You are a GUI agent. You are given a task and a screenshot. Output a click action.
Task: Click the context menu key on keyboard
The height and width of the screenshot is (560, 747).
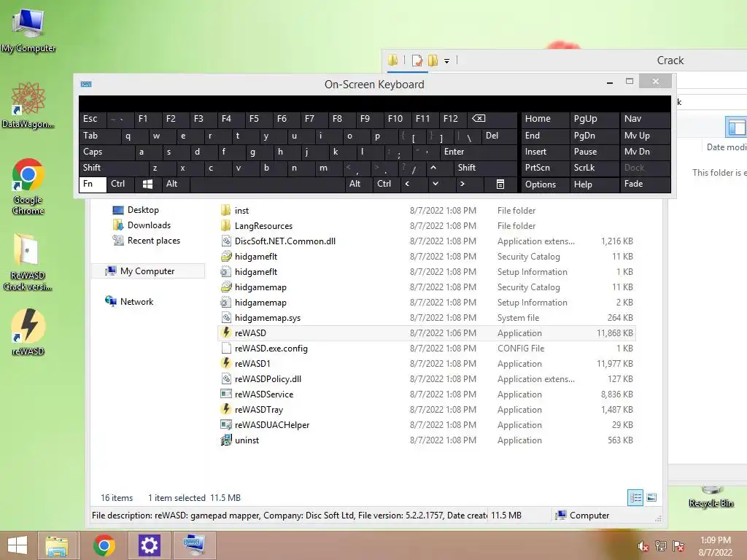[x=500, y=184]
